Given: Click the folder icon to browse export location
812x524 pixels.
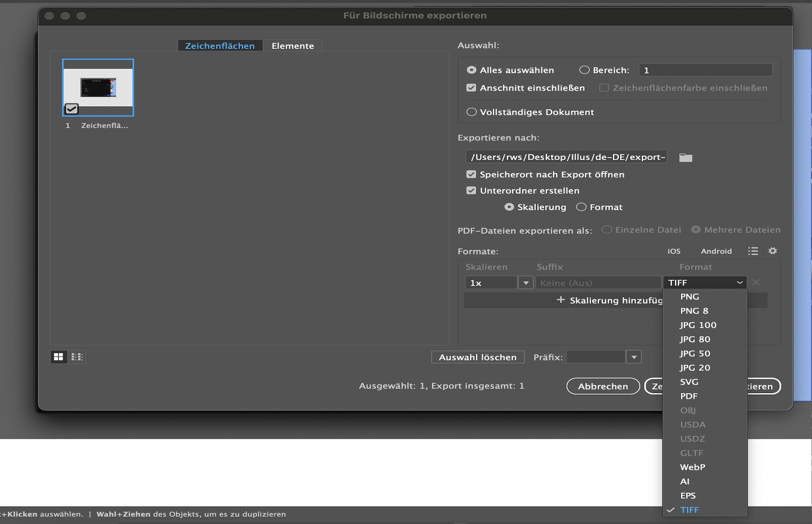Looking at the screenshot, I should pyautogui.click(x=686, y=158).
